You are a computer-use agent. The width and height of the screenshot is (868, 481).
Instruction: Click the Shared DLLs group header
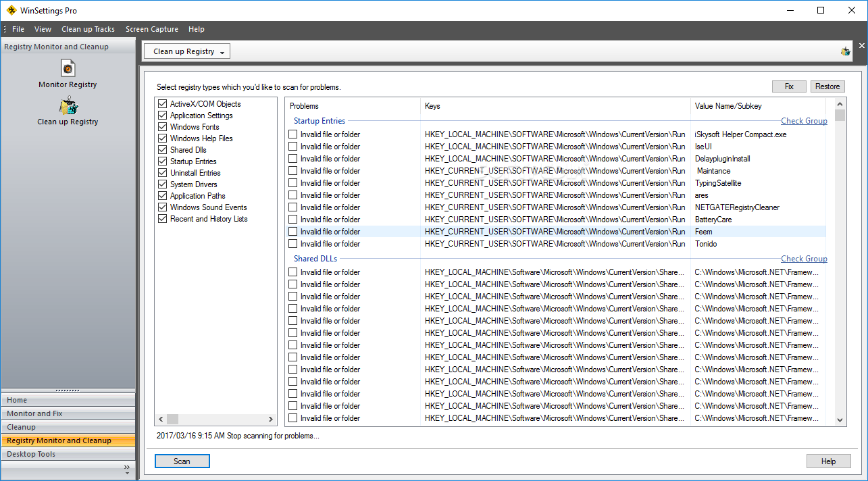pos(315,259)
